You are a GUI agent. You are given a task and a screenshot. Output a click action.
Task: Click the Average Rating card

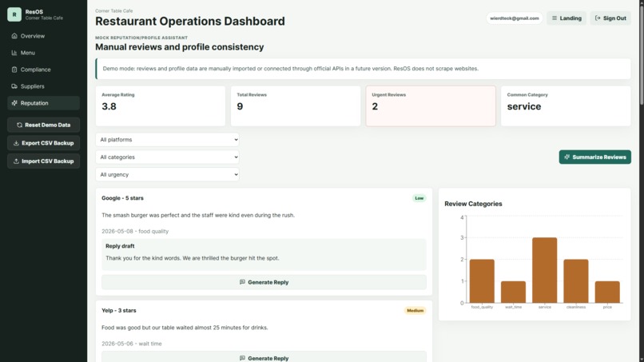coord(161,106)
